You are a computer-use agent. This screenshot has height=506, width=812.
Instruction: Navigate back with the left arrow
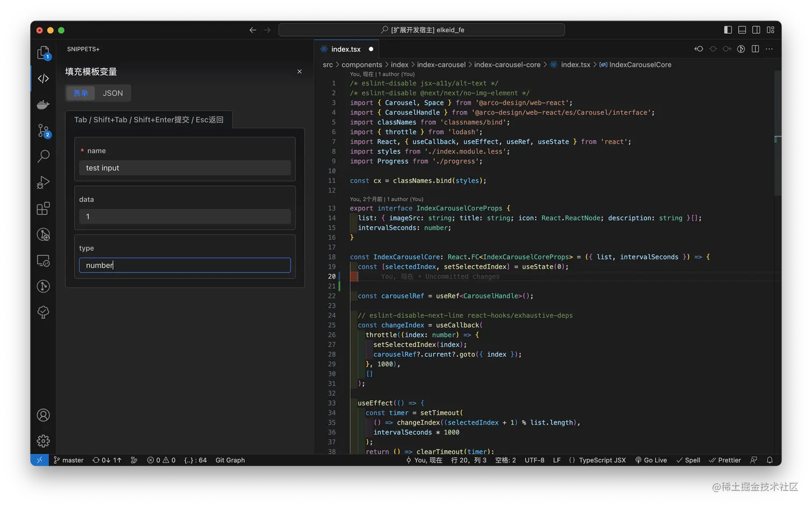pyautogui.click(x=253, y=30)
